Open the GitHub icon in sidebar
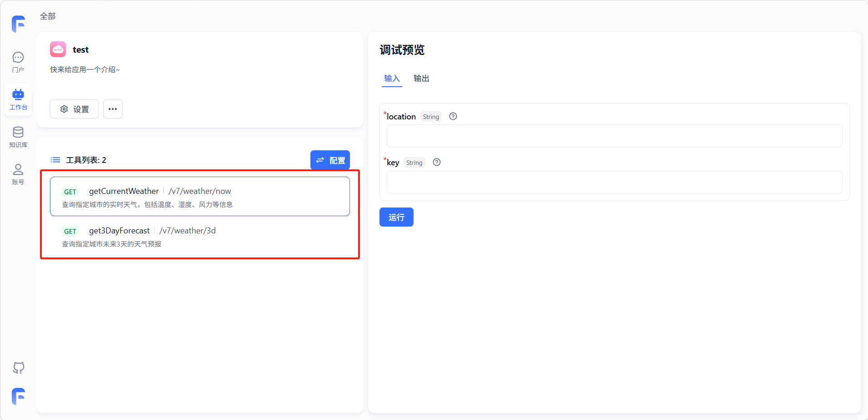Viewport: 868px width, 420px height. click(x=18, y=367)
